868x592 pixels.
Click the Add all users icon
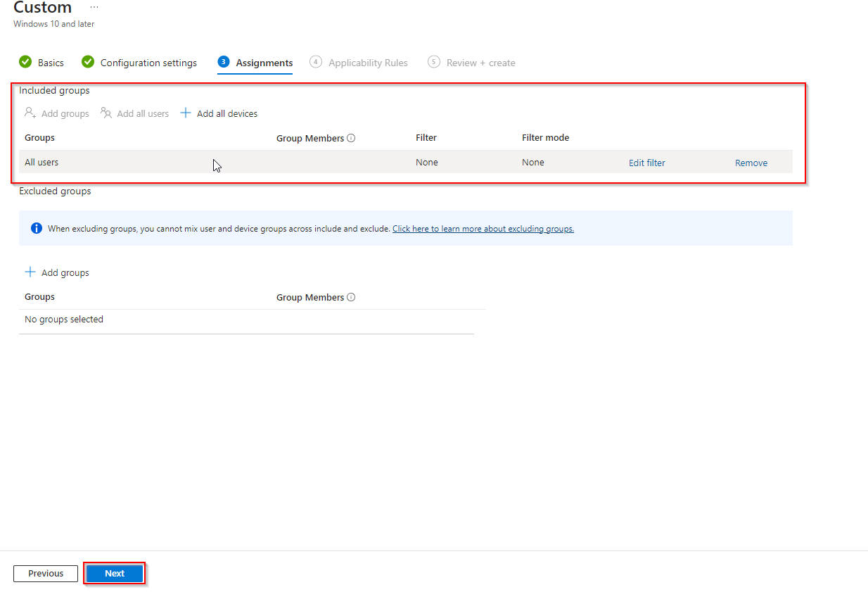pyautogui.click(x=105, y=113)
